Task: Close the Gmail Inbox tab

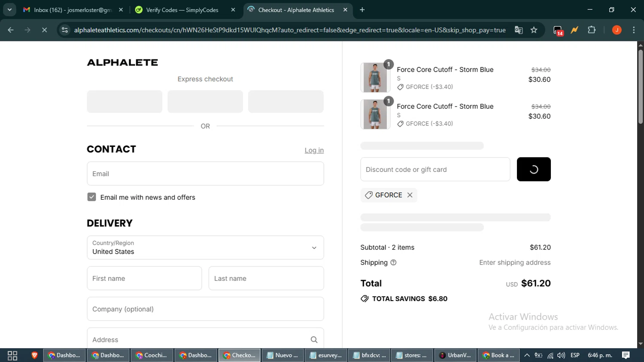Action: (121, 10)
